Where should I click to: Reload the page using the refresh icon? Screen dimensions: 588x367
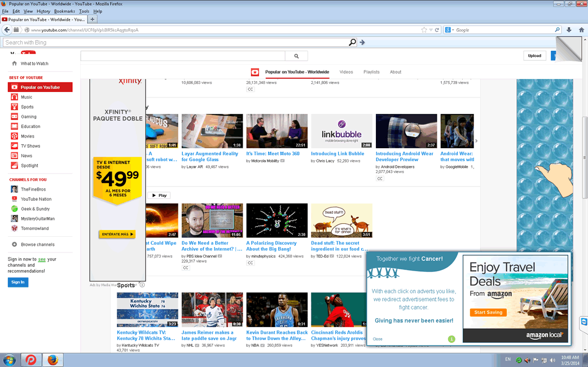437,30
